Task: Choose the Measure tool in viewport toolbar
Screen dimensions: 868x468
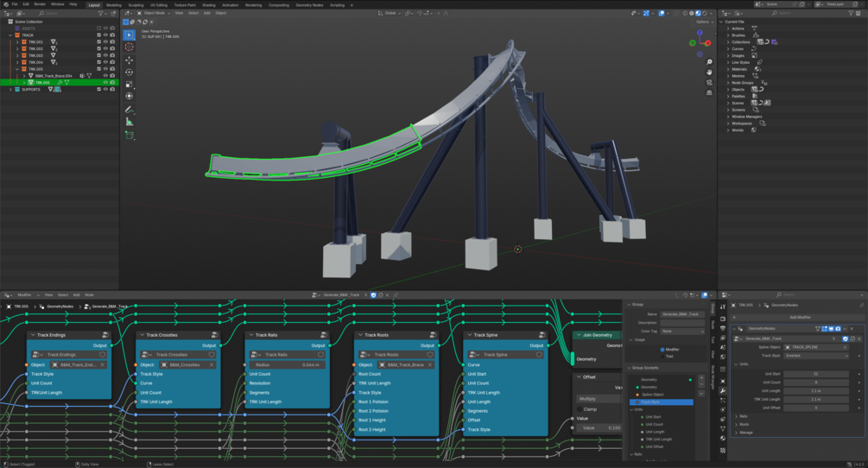Action: (x=130, y=122)
